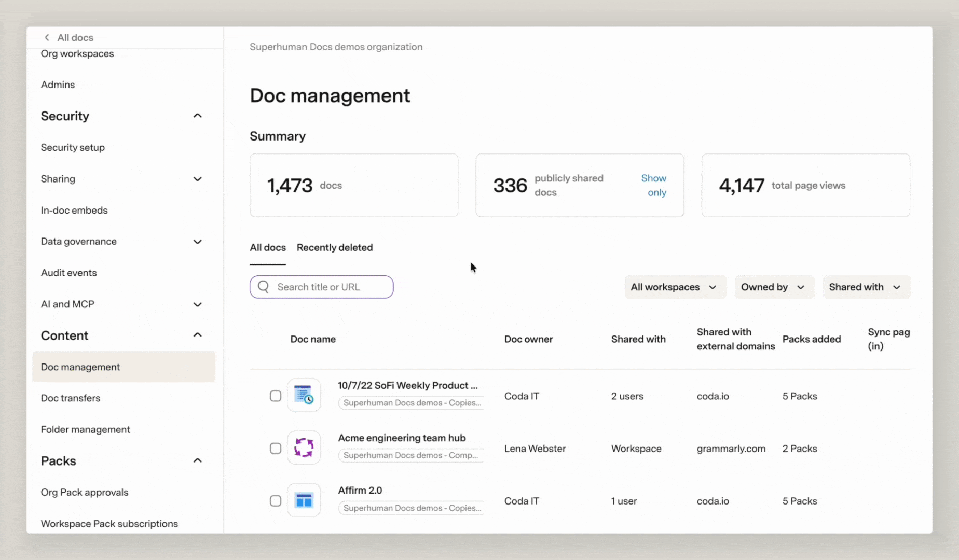Click the 1,473 docs summary card
This screenshot has width=959, height=560.
tap(354, 185)
